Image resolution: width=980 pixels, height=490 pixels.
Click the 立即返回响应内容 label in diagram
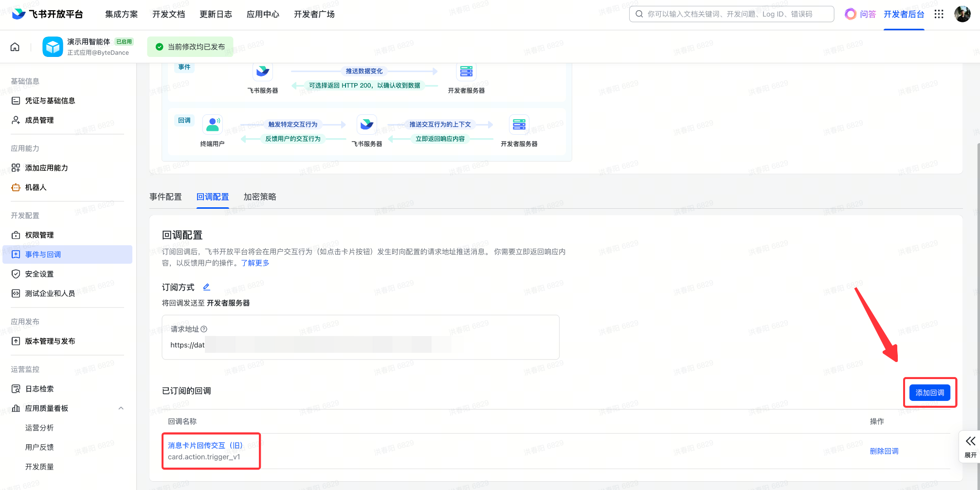[440, 139]
